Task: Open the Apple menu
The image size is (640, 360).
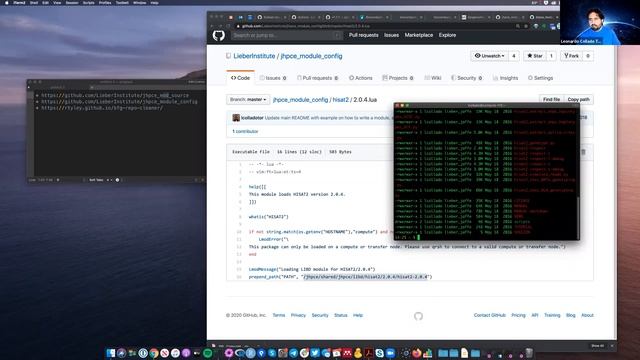Action: point(7,2)
